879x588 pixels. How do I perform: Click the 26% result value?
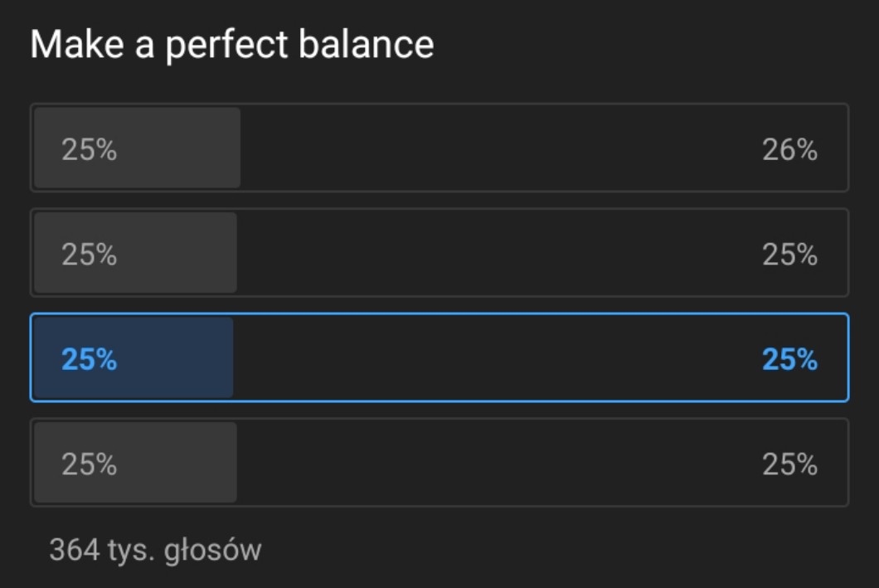[789, 150]
